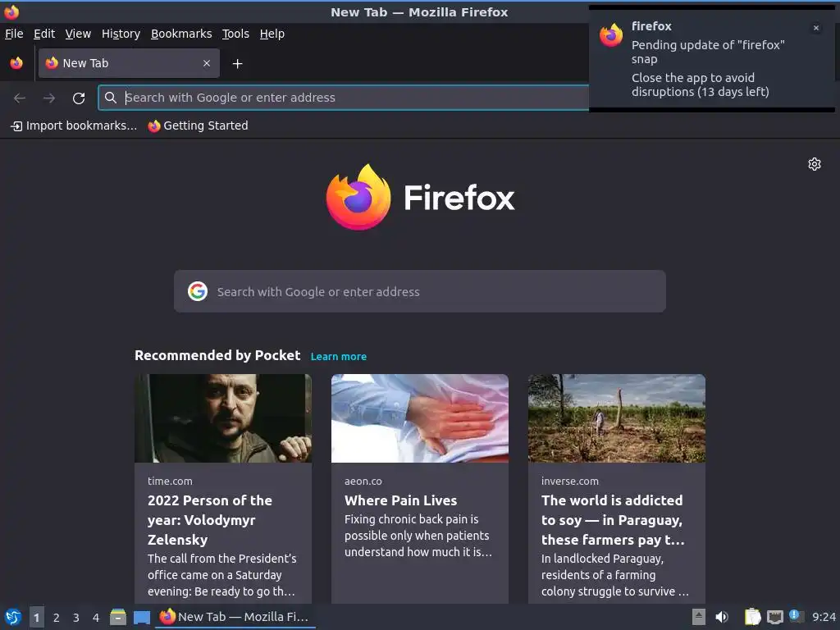
Task: Click Import bookmarks in bookmarks toolbar
Action: point(74,126)
